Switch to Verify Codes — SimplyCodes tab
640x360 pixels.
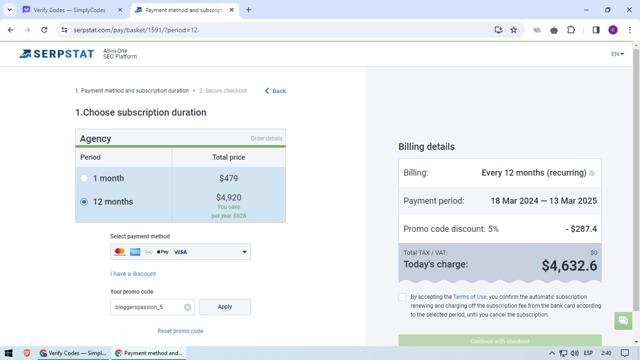pos(69,10)
